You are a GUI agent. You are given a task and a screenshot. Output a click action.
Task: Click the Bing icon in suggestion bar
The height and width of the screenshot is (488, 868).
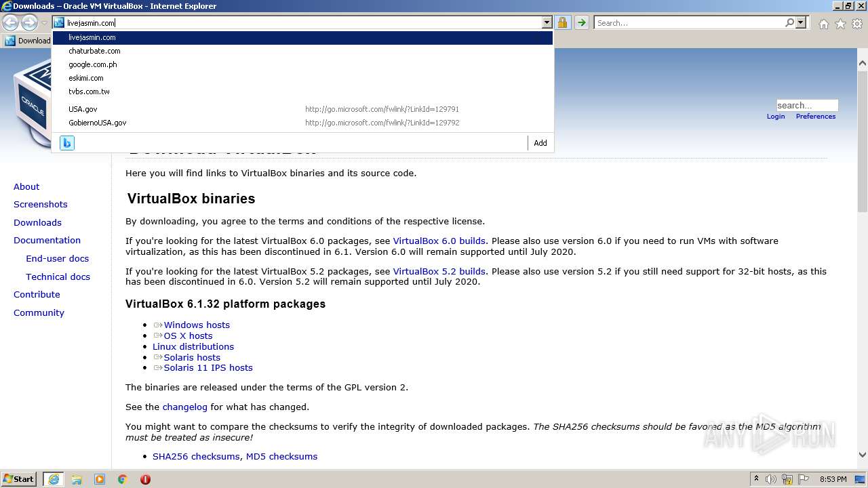[x=67, y=143]
